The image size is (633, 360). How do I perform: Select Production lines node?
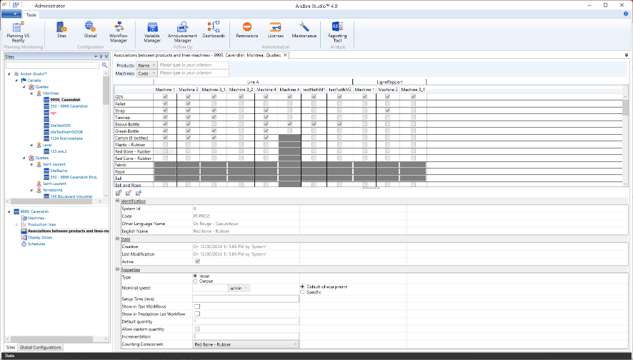[42, 224]
